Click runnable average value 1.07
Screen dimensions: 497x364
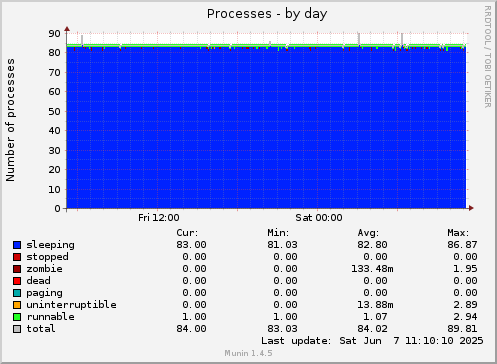coord(375,317)
